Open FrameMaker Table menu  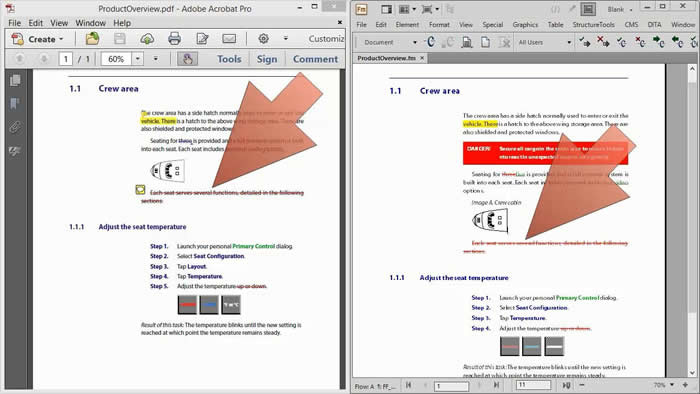pyautogui.click(x=555, y=25)
